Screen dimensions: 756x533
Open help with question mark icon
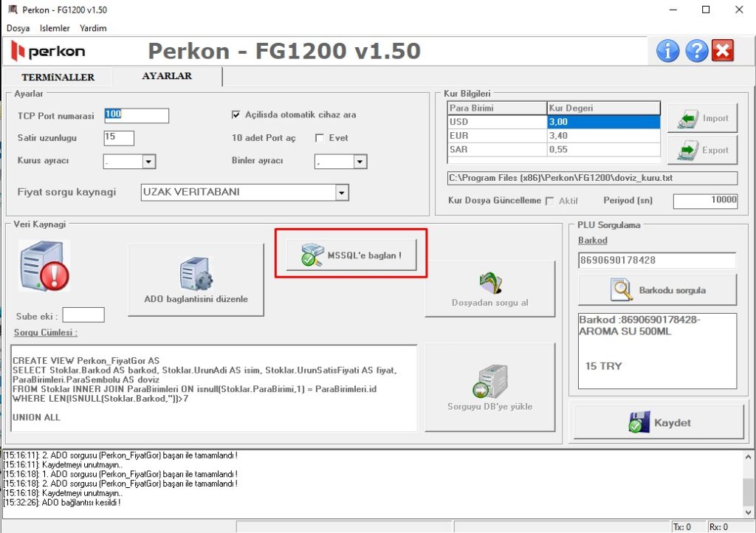tap(696, 51)
